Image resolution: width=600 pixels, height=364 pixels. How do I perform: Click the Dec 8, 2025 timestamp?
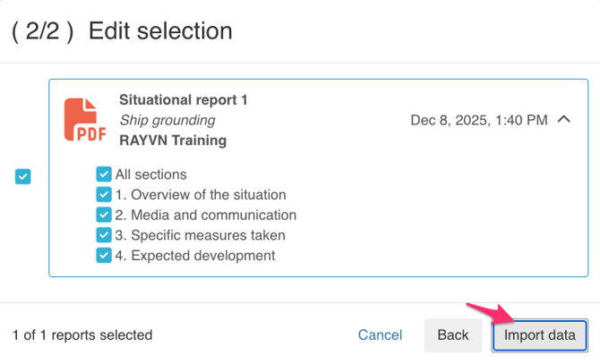point(478,120)
